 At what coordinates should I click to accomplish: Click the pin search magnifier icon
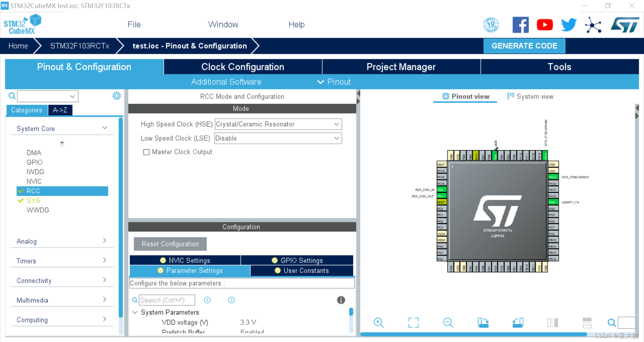[612, 323]
